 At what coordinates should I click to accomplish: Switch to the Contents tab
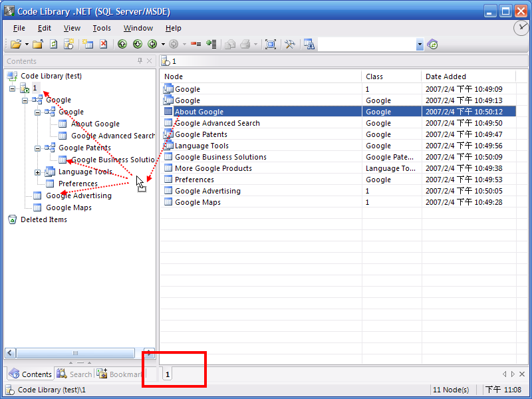pyautogui.click(x=30, y=374)
